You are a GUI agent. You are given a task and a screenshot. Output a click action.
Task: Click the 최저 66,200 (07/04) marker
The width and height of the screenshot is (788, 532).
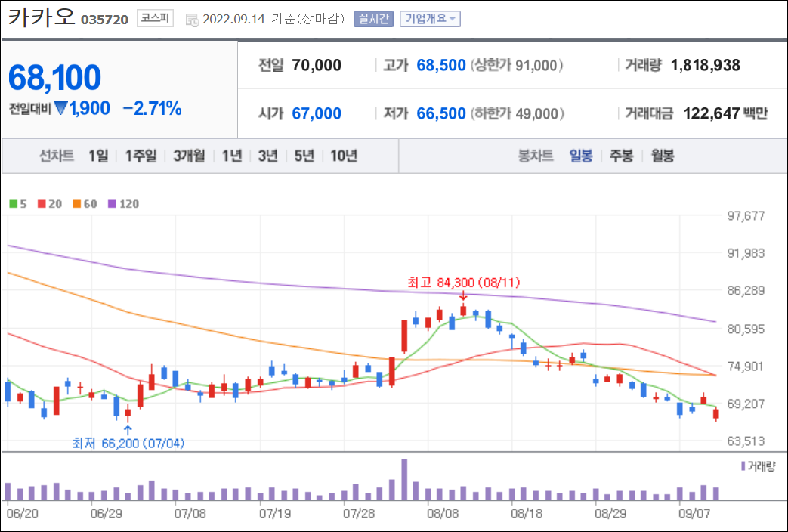pyautogui.click(x=128, y=443)
